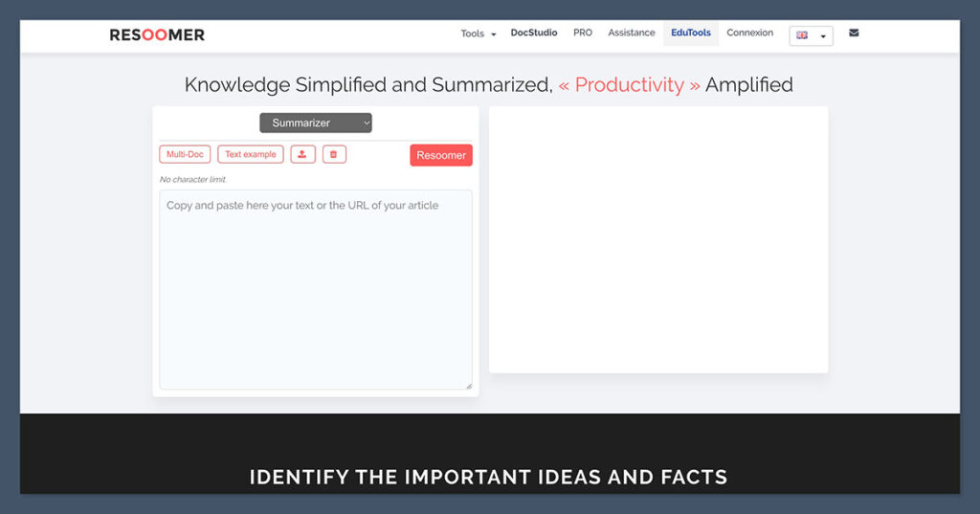Open the Tools dropdown menu
Viewport: 980px width, 514px height.
coord(478,34)
